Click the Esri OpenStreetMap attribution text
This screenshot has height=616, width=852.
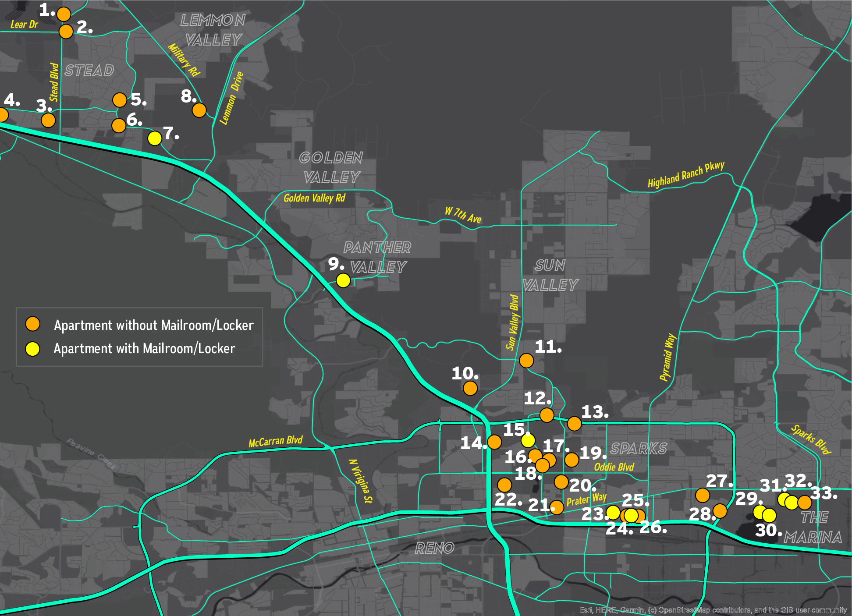coord(713,610)
